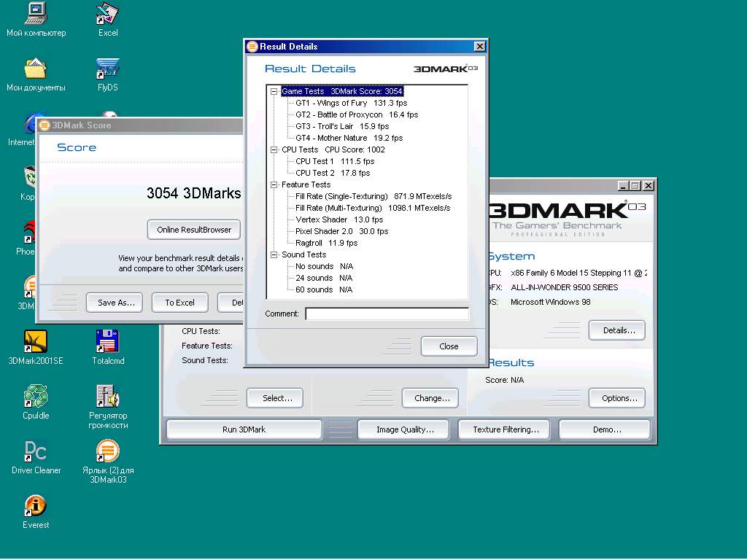This screenshot has width=747, height=560.
Task: Click the Result Details X button
Action: (480, 46)
